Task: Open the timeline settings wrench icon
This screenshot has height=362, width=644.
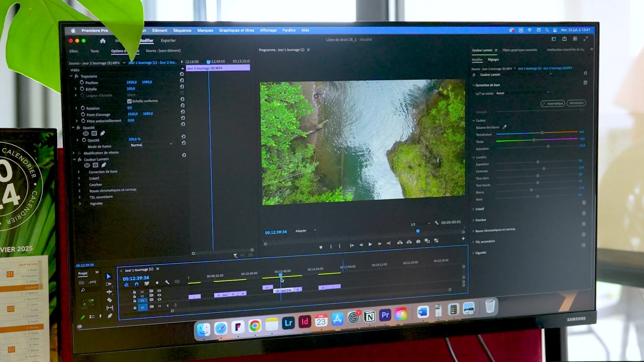Action: pos(167,283)
